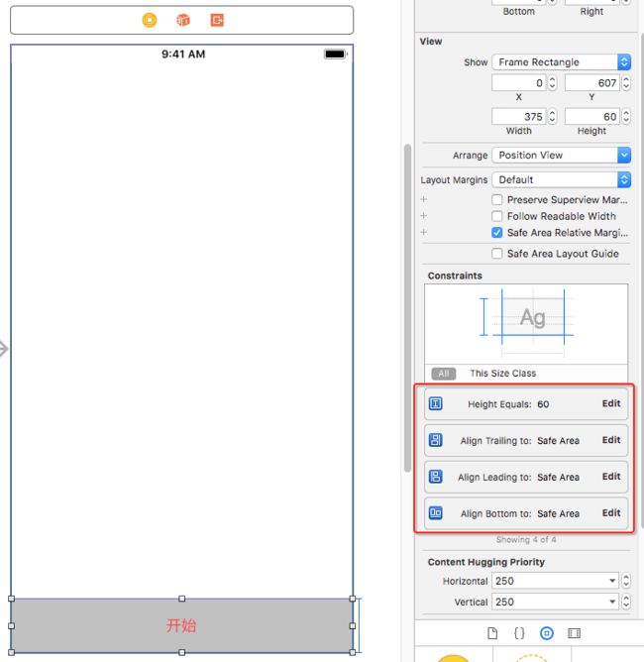
Task: Edit the Align Leading to Safe Area constraint
Action: click(611, 477)
